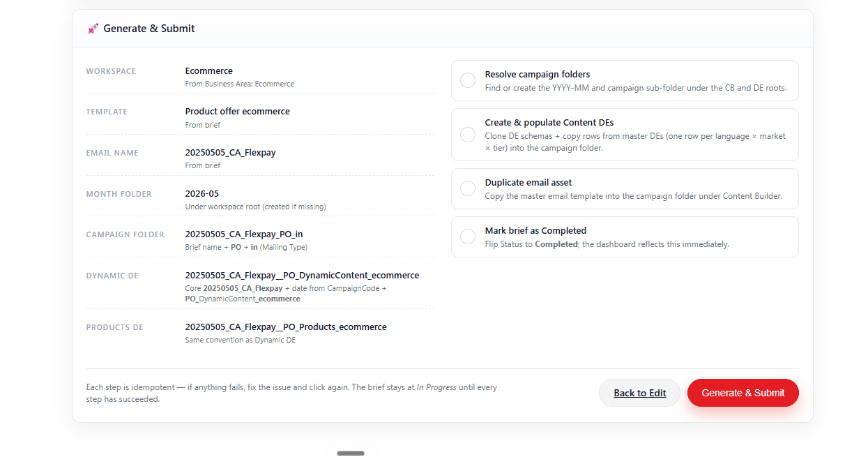The image size is (868, 457).
Task: Click the Month Folder value 2026-05
Action: point(202,194)
